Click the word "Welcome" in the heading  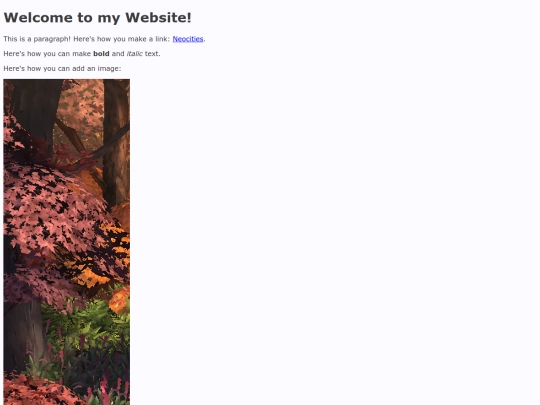[38, 18]
